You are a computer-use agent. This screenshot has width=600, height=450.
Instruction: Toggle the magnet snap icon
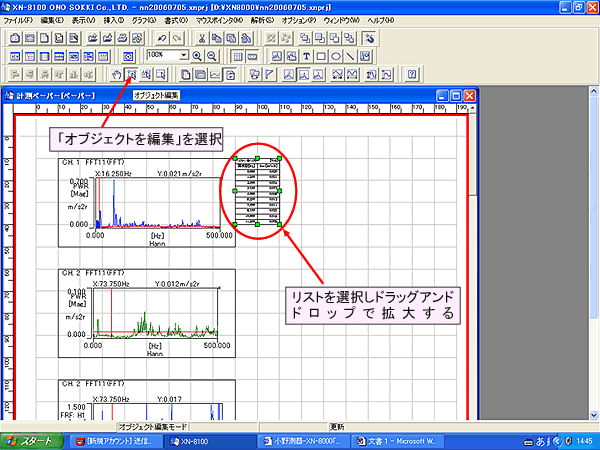369,38
